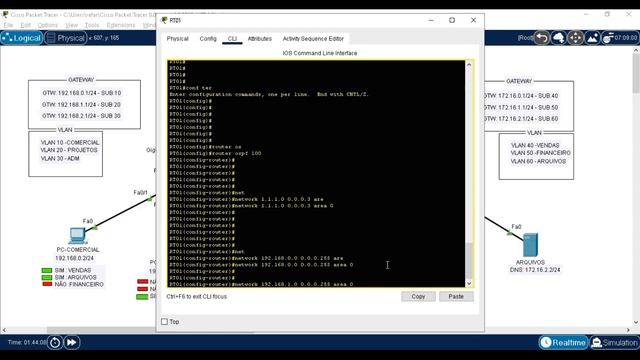Click 'GTW: 192.168.2.1/24 - SUB 30' text

point(81,116)
